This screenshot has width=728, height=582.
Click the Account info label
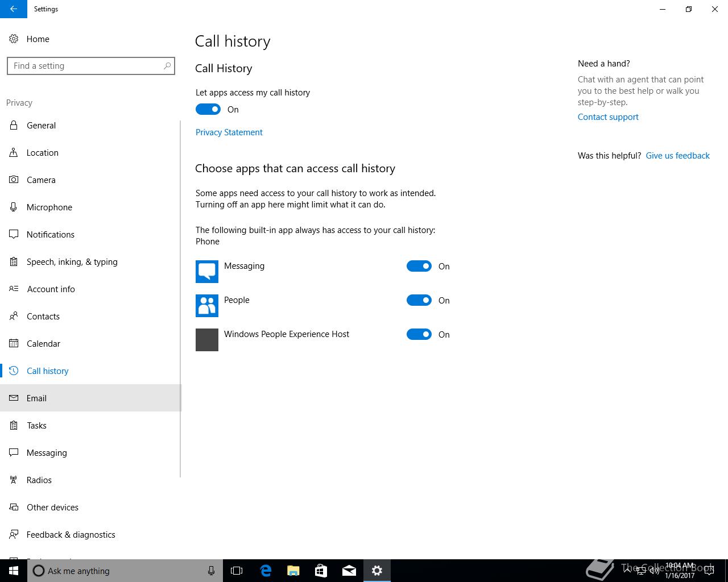[x=51, y=289]
